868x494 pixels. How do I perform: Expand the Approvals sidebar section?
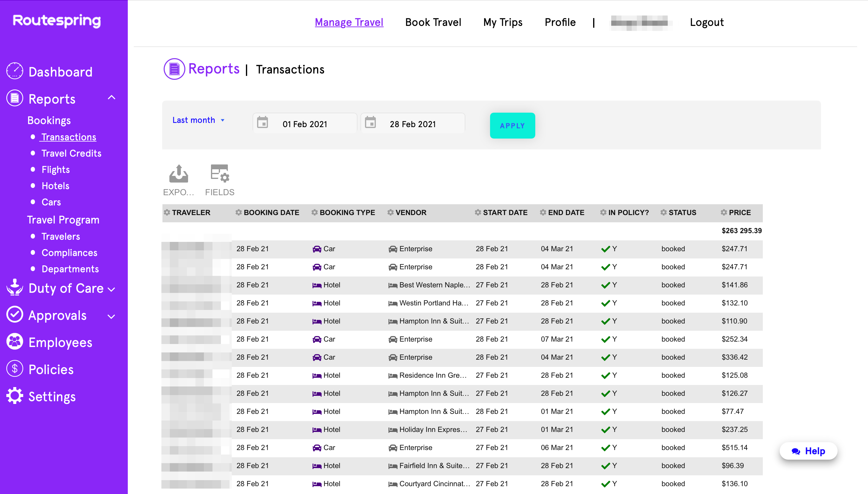111,316
